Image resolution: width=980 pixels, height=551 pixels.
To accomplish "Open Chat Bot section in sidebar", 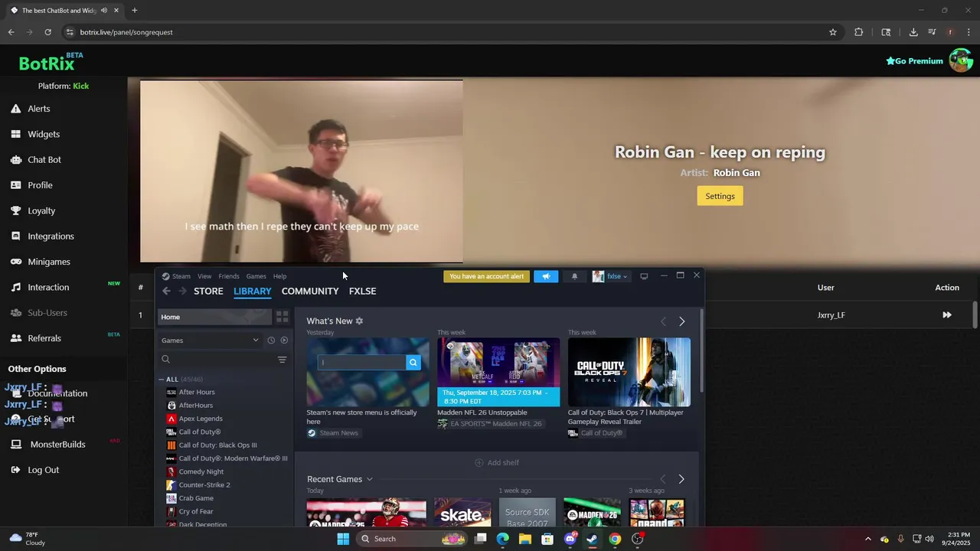I will [x=44, y=160].
